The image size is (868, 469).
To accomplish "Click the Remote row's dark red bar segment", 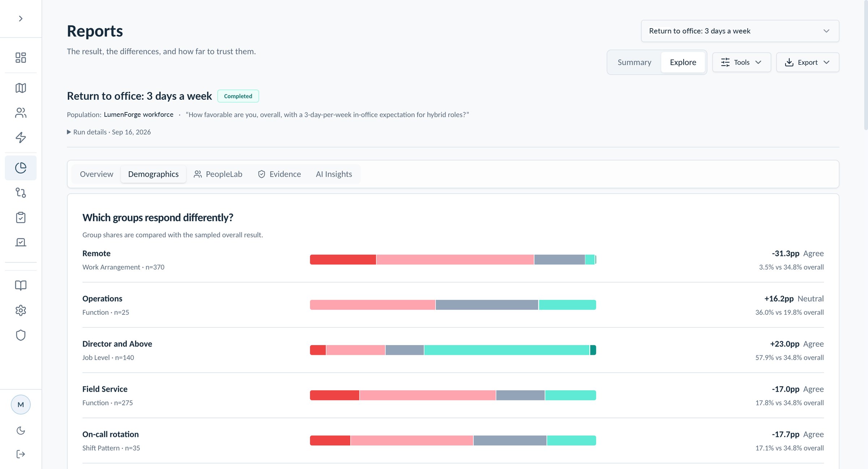I will (x=343, y=259).
